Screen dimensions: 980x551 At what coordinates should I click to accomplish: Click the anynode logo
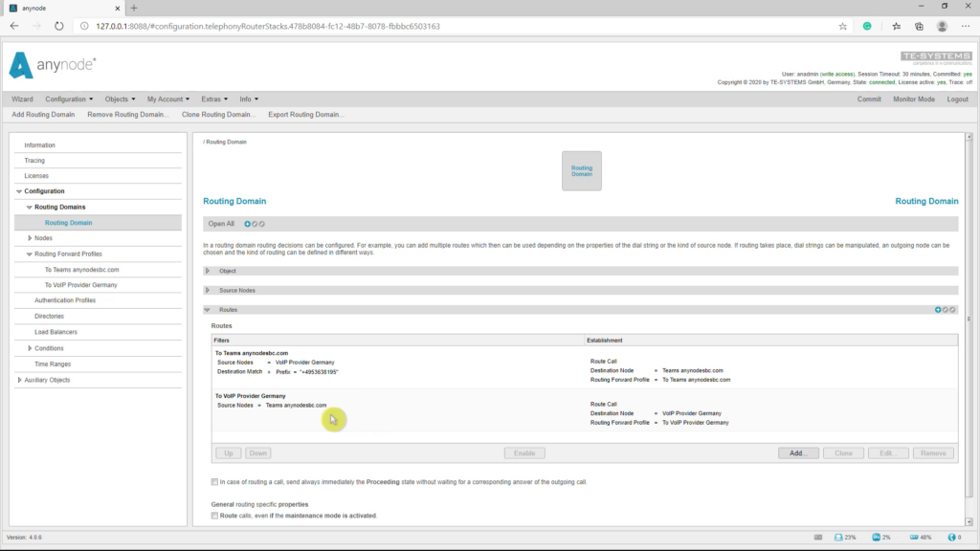(53, 65)
